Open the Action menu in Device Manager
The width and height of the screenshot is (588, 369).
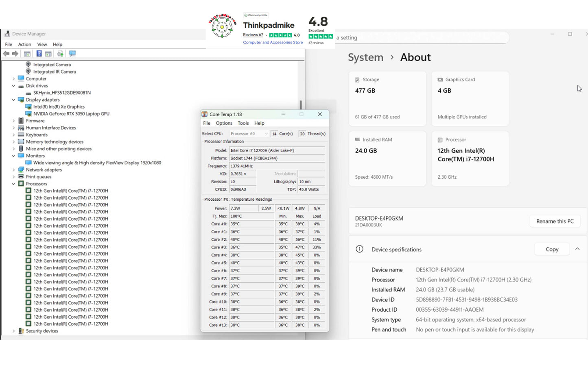(24, 44)
